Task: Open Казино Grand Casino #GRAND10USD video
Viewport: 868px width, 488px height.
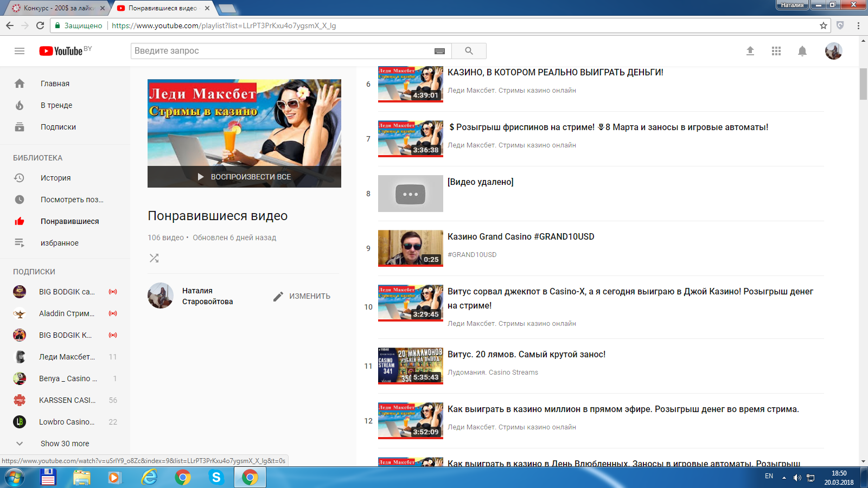Action: (521, 236)
